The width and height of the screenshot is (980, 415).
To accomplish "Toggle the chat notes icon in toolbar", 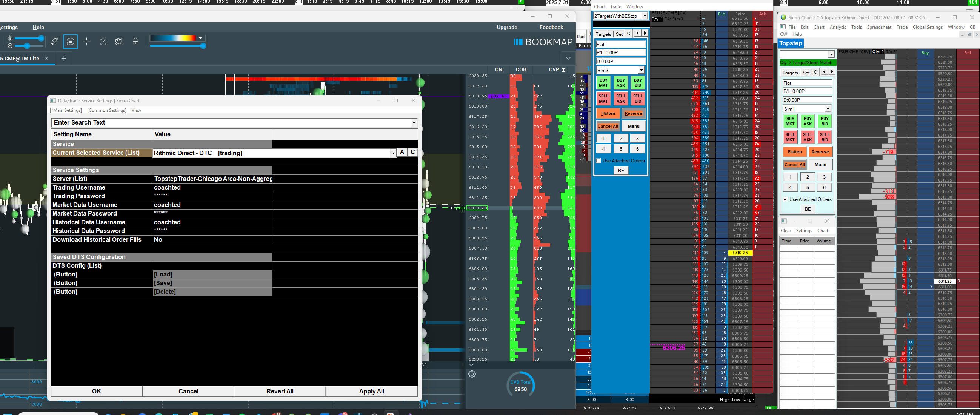I will pyautogui.click(x=71, y=42).
